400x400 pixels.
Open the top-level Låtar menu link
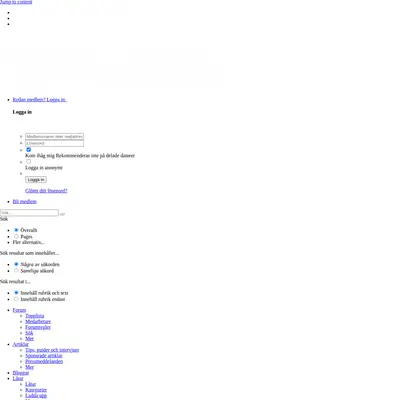(18, 379)
